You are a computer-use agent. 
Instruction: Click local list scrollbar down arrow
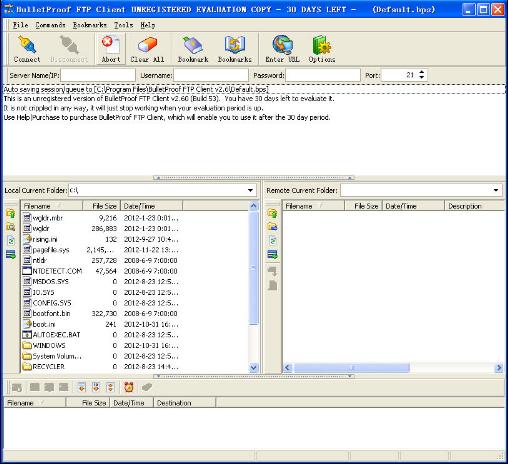click(254, 367)
